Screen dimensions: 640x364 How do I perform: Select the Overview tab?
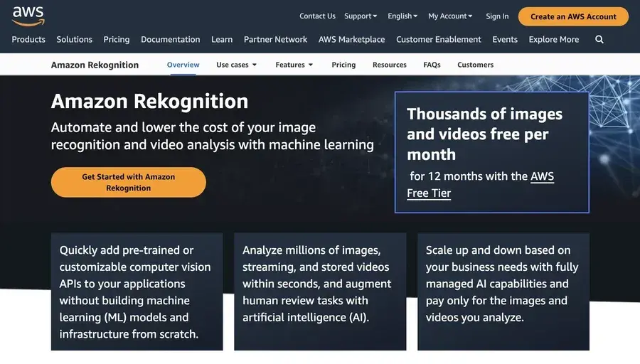click(183, 65)
